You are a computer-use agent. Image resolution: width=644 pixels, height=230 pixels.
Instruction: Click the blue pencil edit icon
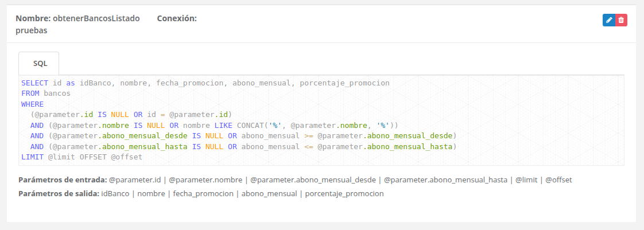pos(609,20)
